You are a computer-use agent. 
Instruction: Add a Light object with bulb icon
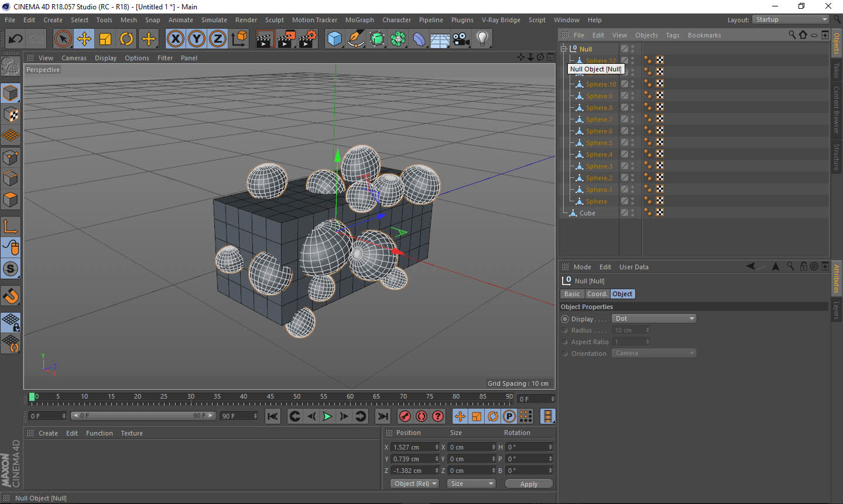482,39
